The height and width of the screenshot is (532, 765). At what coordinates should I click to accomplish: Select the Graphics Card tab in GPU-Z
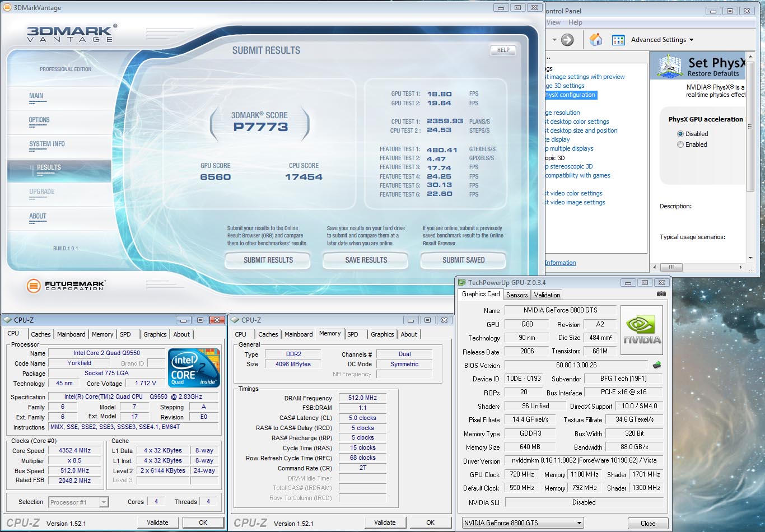pyautogui.click(x=481, y=294)
